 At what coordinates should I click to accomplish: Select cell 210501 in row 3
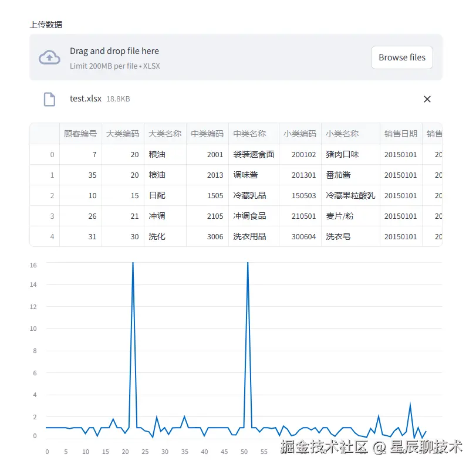point(300,216)
